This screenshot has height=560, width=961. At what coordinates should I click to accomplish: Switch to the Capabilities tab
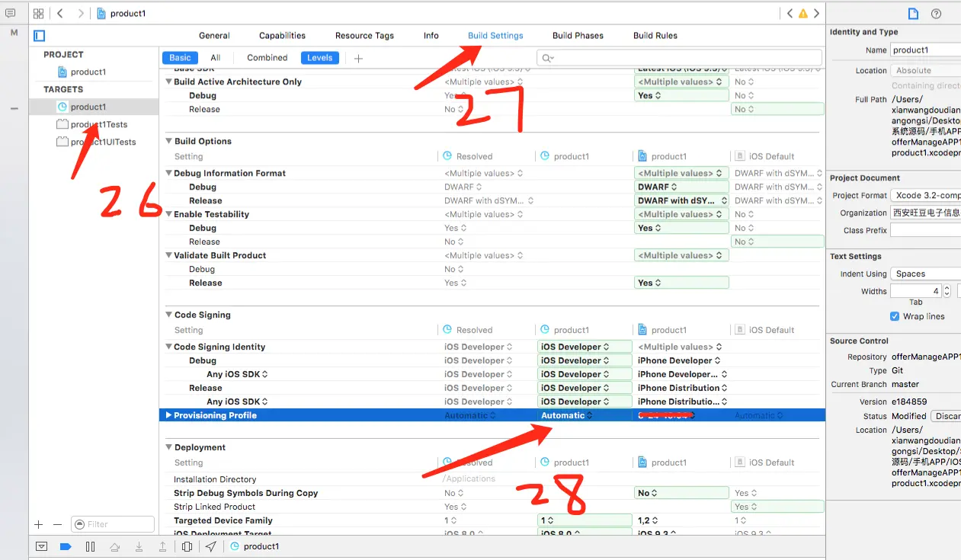coord(282,36)
